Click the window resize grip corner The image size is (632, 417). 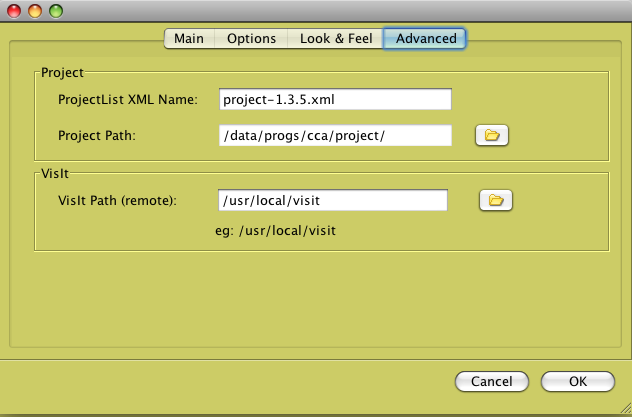pos(625,408)
